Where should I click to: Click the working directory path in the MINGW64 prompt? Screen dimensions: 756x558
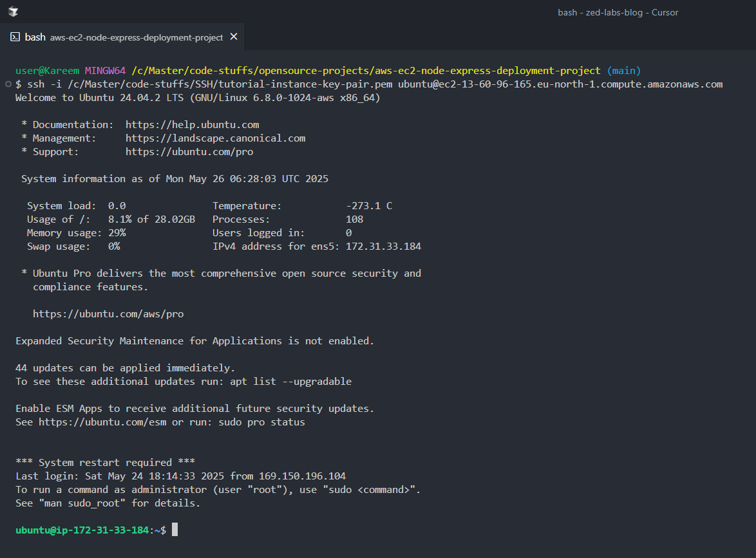[366, 71]
